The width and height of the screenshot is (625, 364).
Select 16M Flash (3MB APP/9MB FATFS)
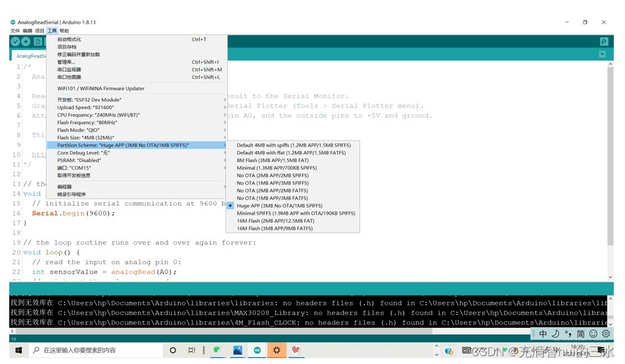(293, 229)
